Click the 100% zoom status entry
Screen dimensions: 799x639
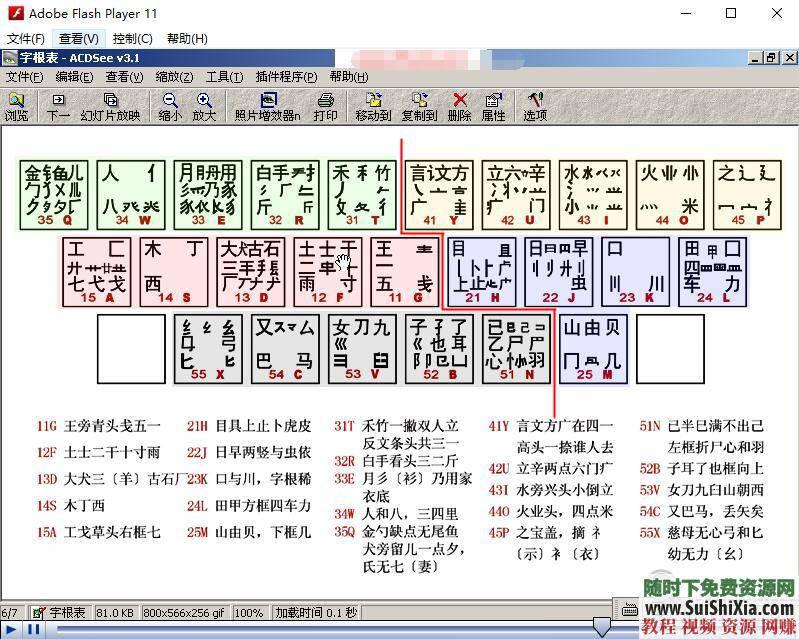[249, 613]
